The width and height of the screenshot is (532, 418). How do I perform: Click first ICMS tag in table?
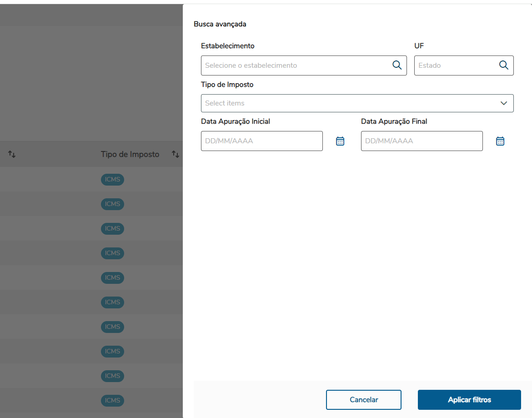[x=112, y=180]
